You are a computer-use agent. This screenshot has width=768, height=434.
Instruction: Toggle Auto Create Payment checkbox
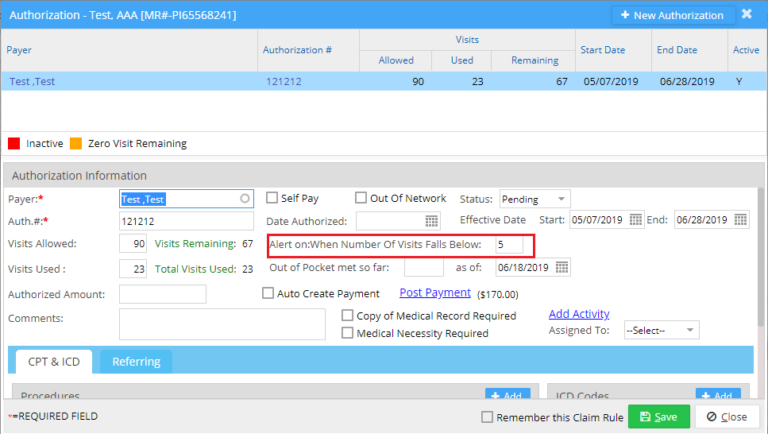click(x=268, y=294)
